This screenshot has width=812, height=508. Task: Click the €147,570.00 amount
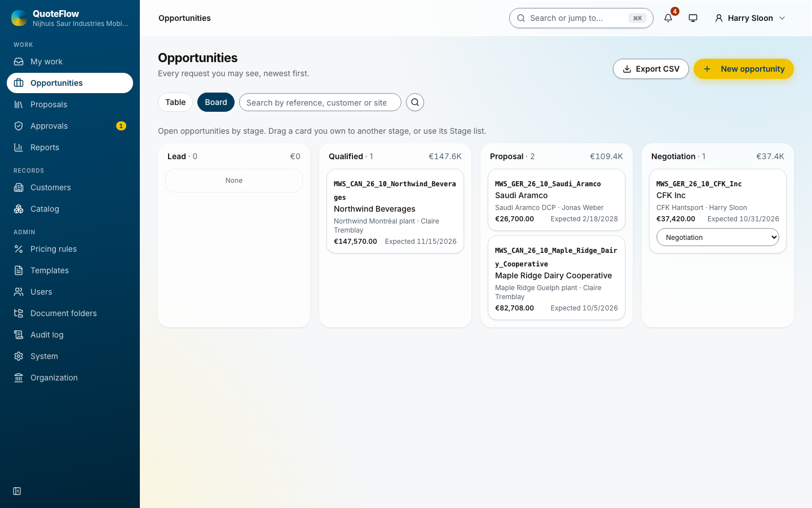[355, 242]
